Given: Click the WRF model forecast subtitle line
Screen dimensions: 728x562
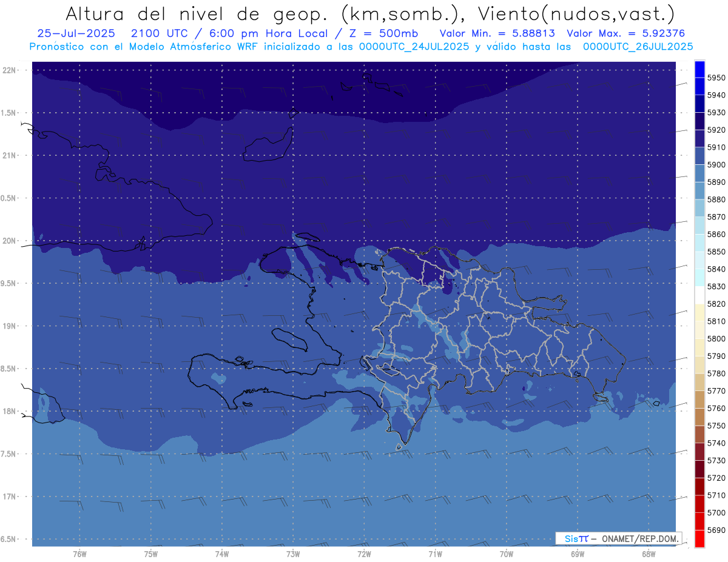Looking at the screenshot, I should point(361,46).
